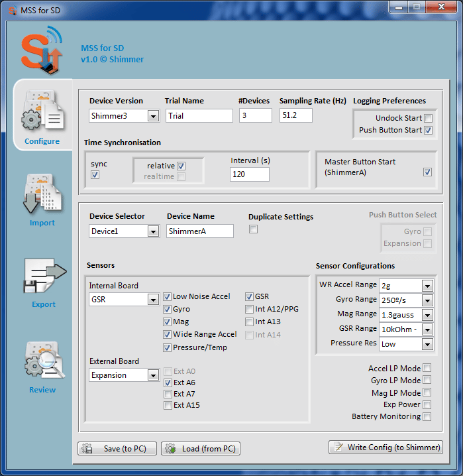Click the Import tab label
The width and height of the screenshot is (463, 476).
click(42, 223)
